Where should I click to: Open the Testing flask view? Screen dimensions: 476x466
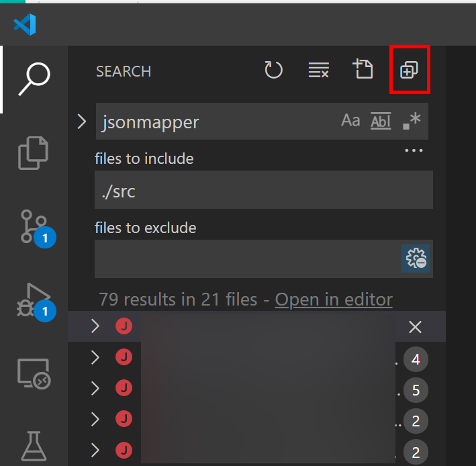(x=34, y=447)
